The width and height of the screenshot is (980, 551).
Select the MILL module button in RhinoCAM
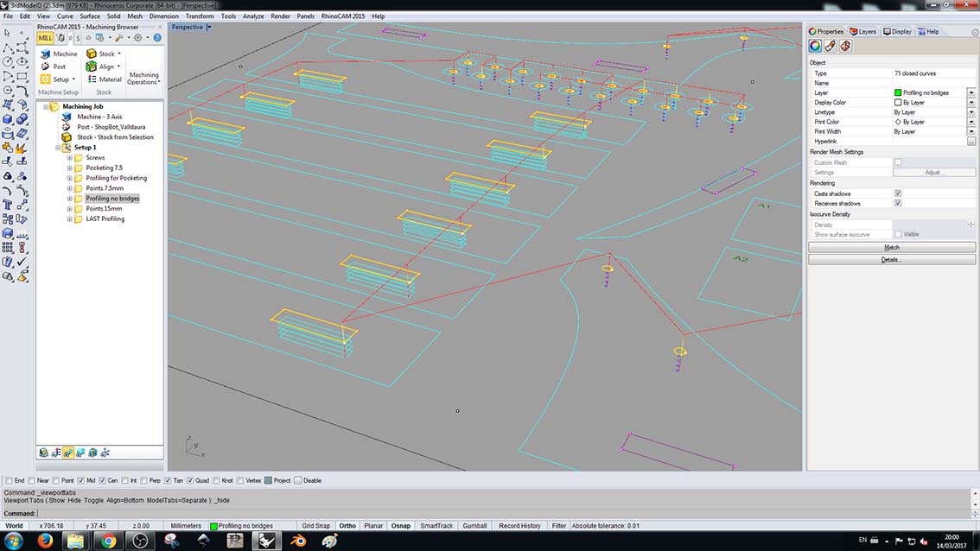(x=45, y=37)
